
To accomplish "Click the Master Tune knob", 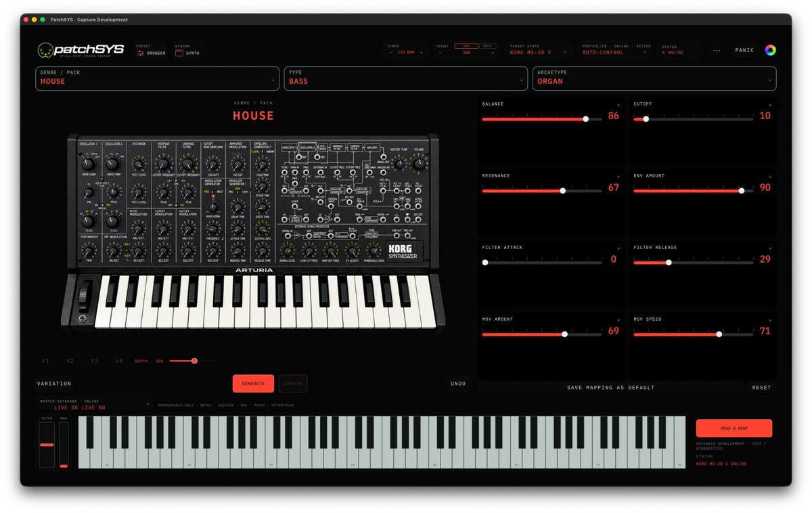I will (x=399, y=164).
